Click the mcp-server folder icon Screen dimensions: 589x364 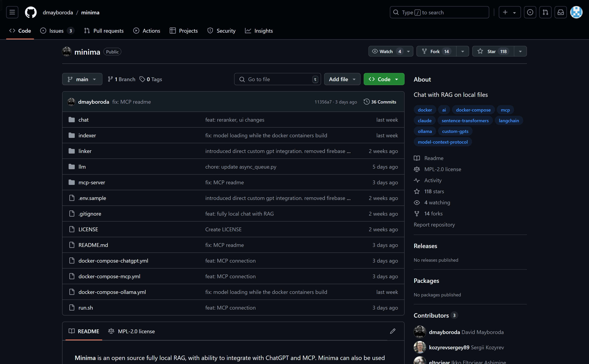[71, 182]
